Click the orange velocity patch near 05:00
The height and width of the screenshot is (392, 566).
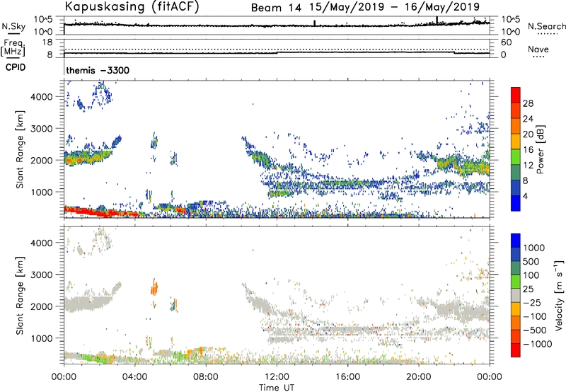pyautogui.click(x=154, y=287)
